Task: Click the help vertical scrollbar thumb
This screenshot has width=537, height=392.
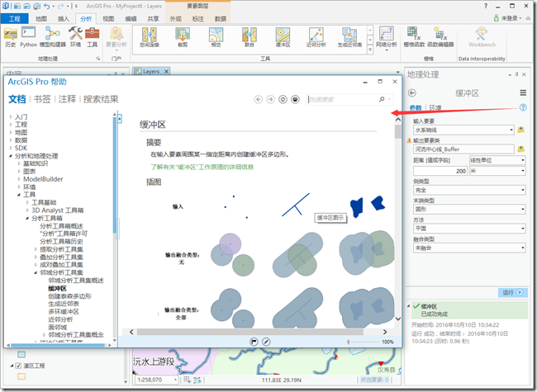Action: [x=398, y=131]
